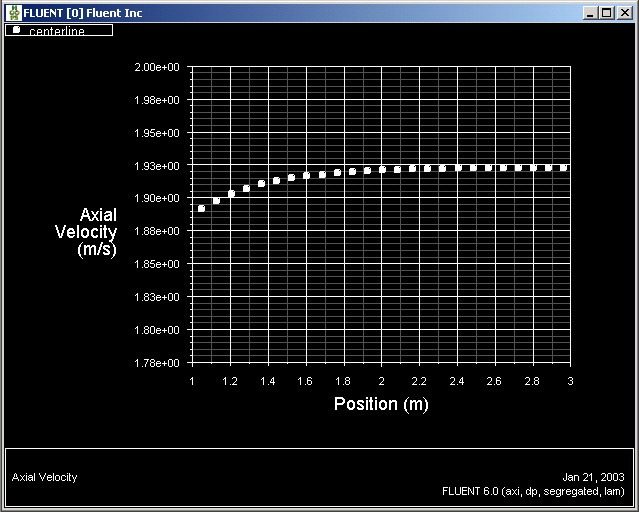This screenshot has height=512, width=639.
Task: Click the Axial Velocity caption in footer
Action: [x=44, y=477]
